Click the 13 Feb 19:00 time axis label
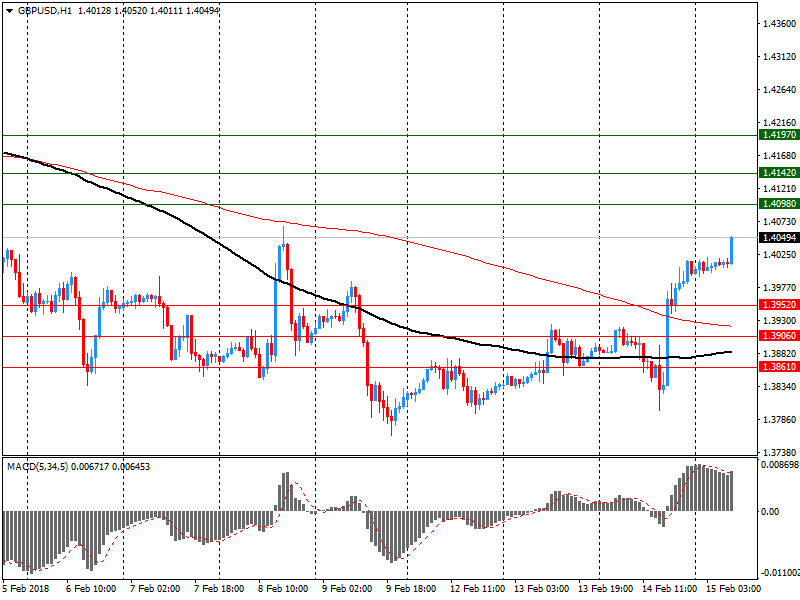The image size is (800, 600). 606,589
